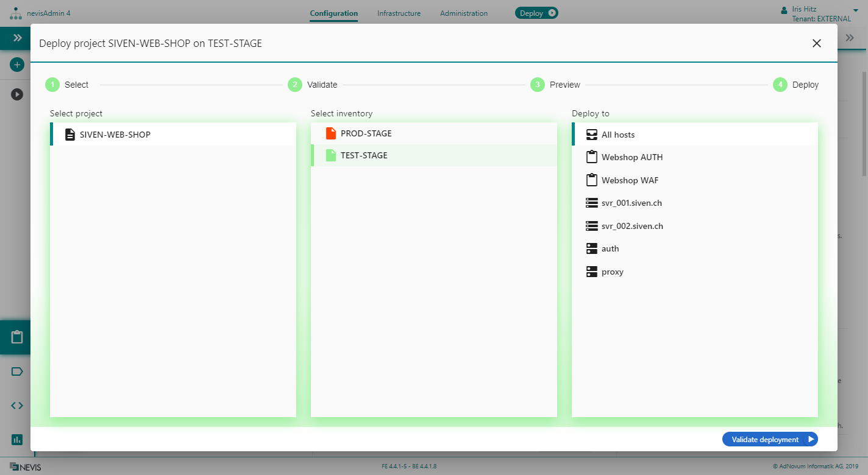The height and width of the screenshot is (475, 868).
Task: Go to step 4 Deploy
Action: pos(796,85)
